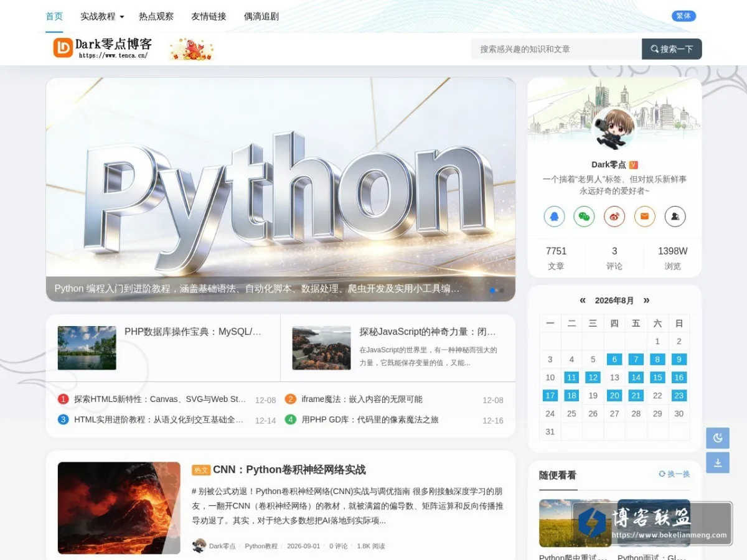Select calendar date 18
Image resolution: width=747 pixels, height=560 pixels.
571,395
